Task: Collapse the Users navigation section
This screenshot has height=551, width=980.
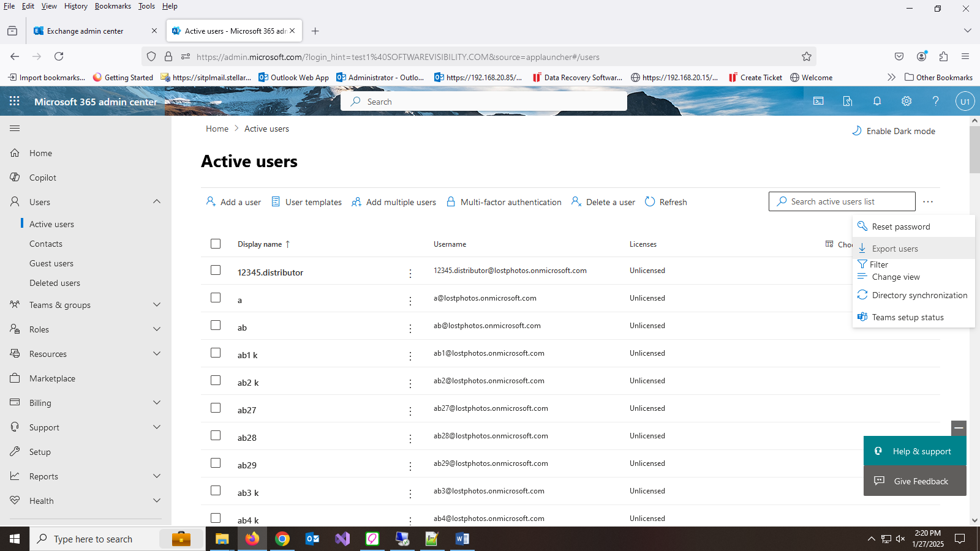Action: pos(157,201)
